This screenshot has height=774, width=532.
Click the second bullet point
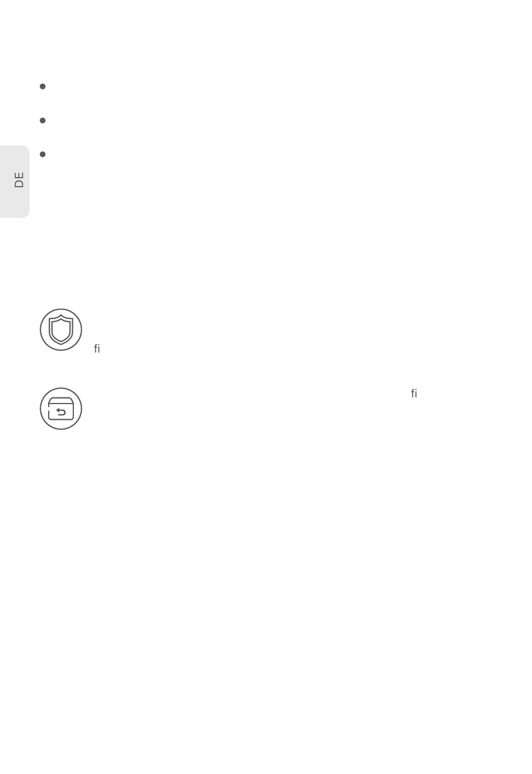coord(43,120)
